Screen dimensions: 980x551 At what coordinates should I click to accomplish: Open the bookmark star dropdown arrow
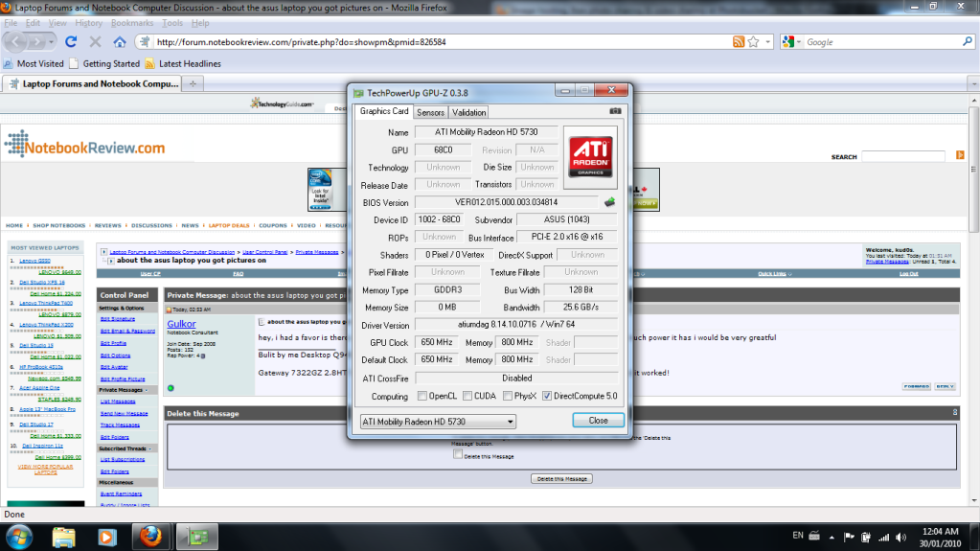pyautogui.click(x=768, y=42)
